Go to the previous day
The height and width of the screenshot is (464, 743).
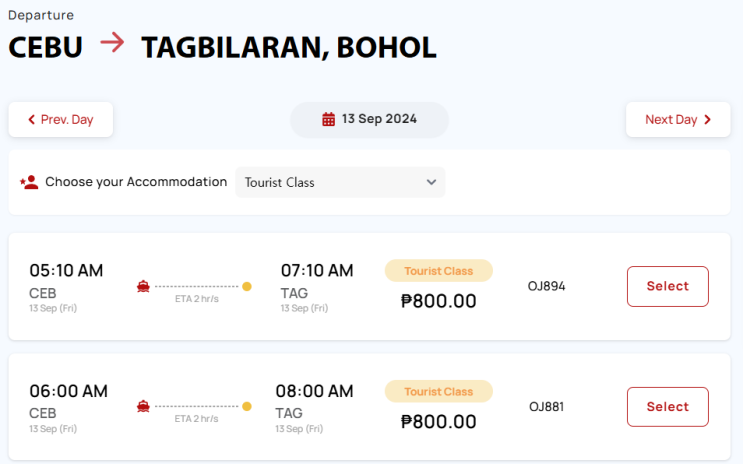click(60, 120)
